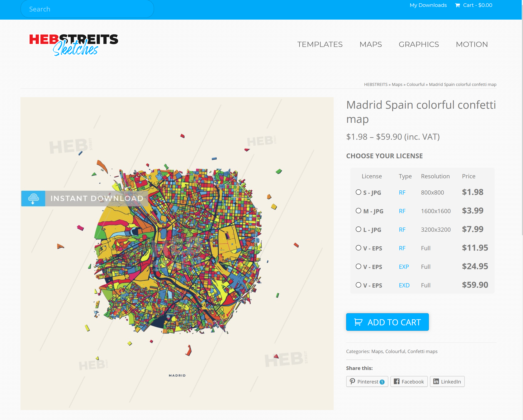Select the S - JPG license option

pyautogui.click(x=358, y=192)
